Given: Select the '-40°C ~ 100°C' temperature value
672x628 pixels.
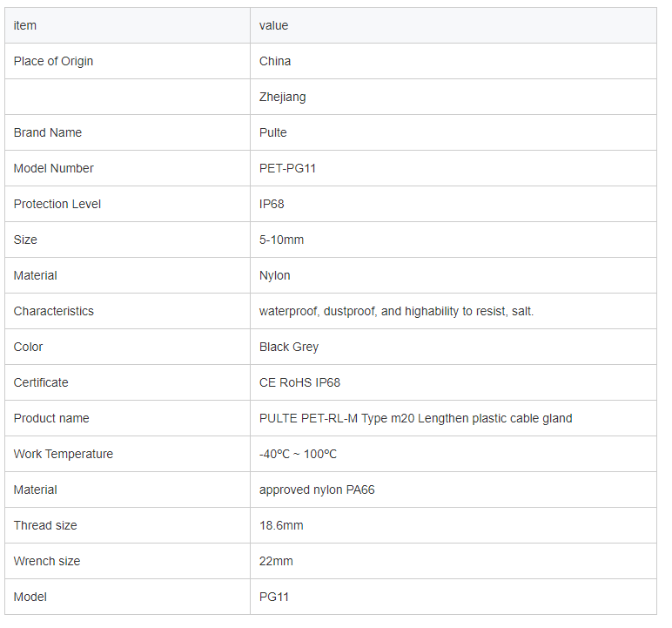Looking at the screenshot, I should [298, 454].
